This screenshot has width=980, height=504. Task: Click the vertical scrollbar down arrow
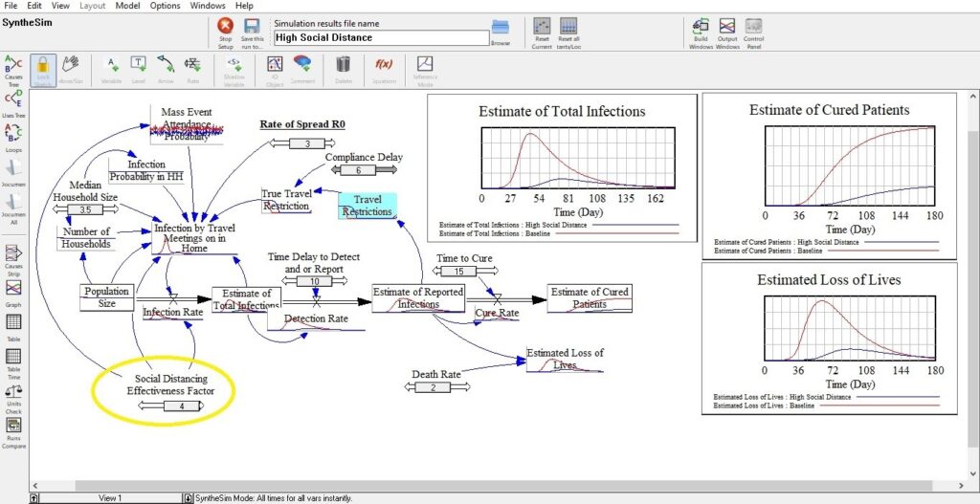point(973,473)
